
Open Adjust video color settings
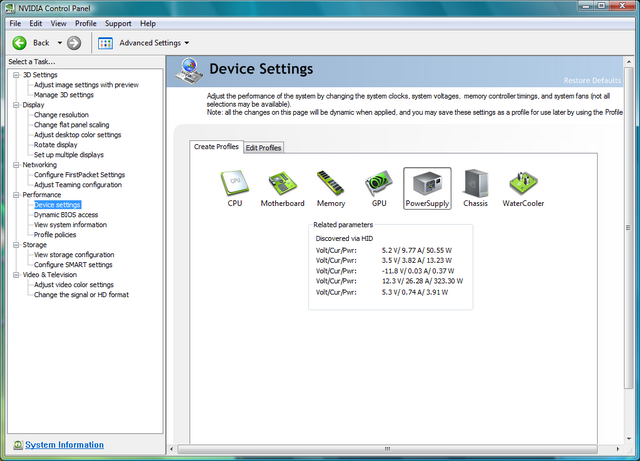(x=73, y=285)
